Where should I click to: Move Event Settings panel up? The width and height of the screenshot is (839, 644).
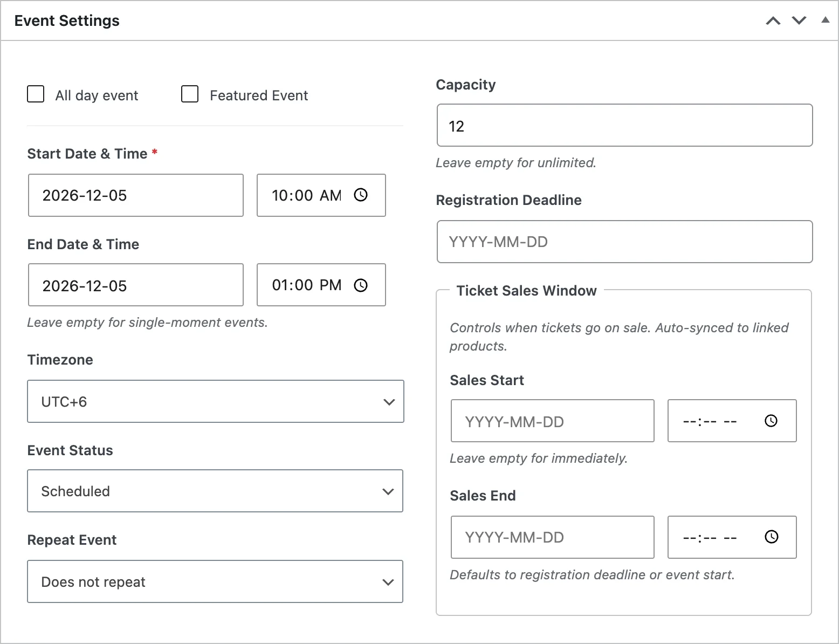[x=773, y=21]
